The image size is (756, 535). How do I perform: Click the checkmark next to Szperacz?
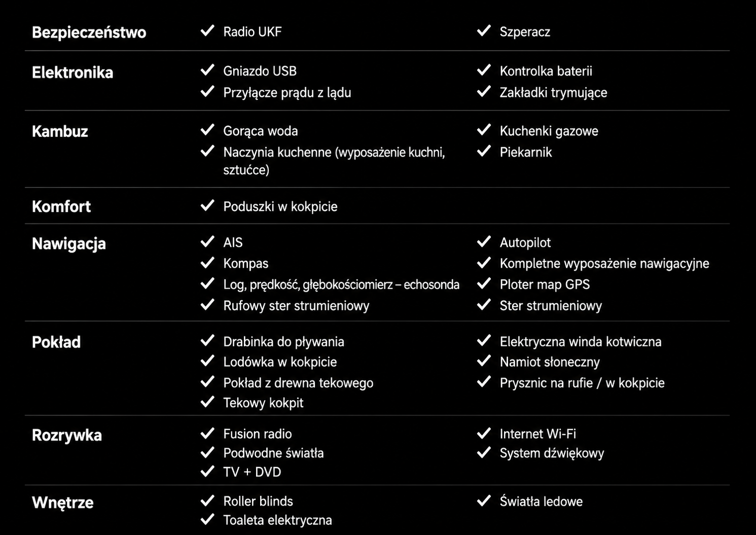coord(484,31)
